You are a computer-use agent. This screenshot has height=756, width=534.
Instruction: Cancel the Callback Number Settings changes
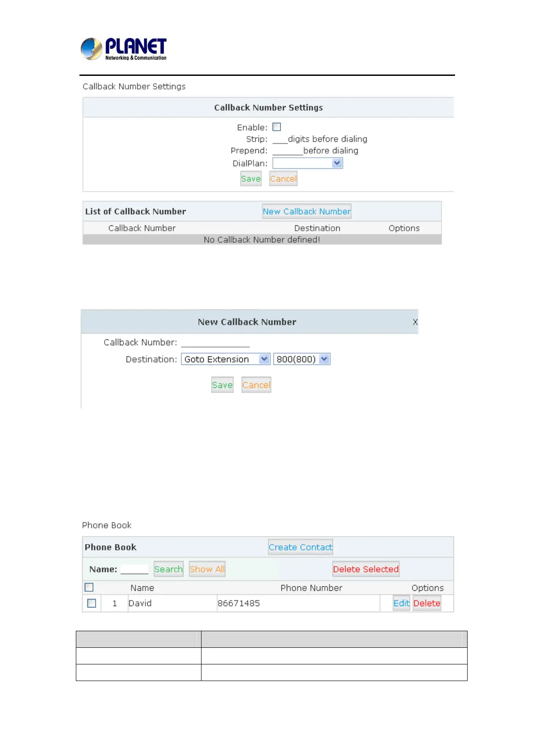tap(283, 179)
